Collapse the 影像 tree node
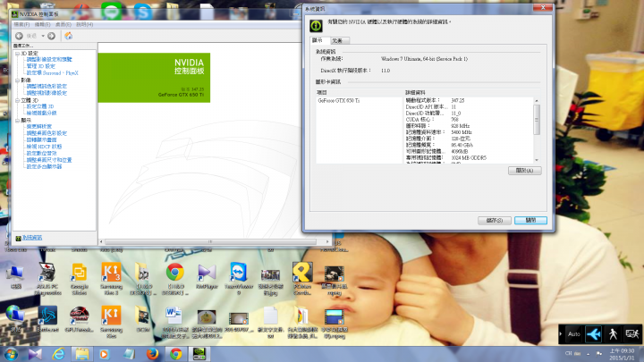Viewport: 644px width, 362px height. pyautogui.click(x=17, y=80)
